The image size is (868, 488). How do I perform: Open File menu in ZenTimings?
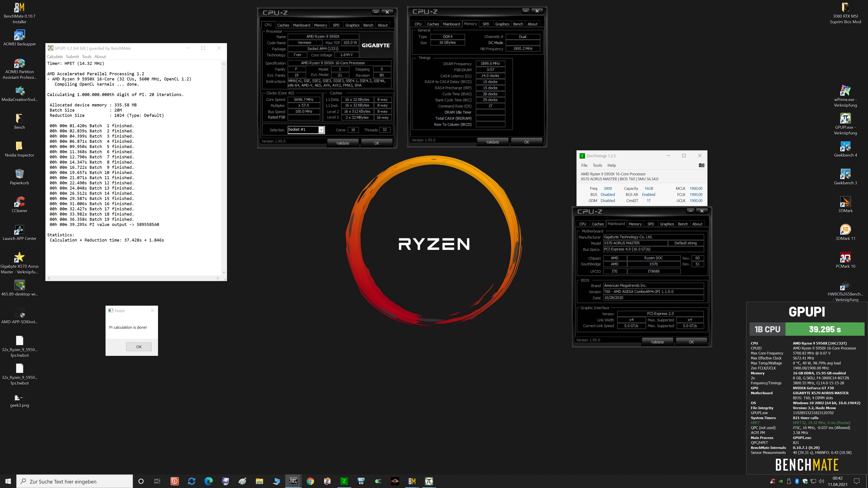(x=584, y=165)
